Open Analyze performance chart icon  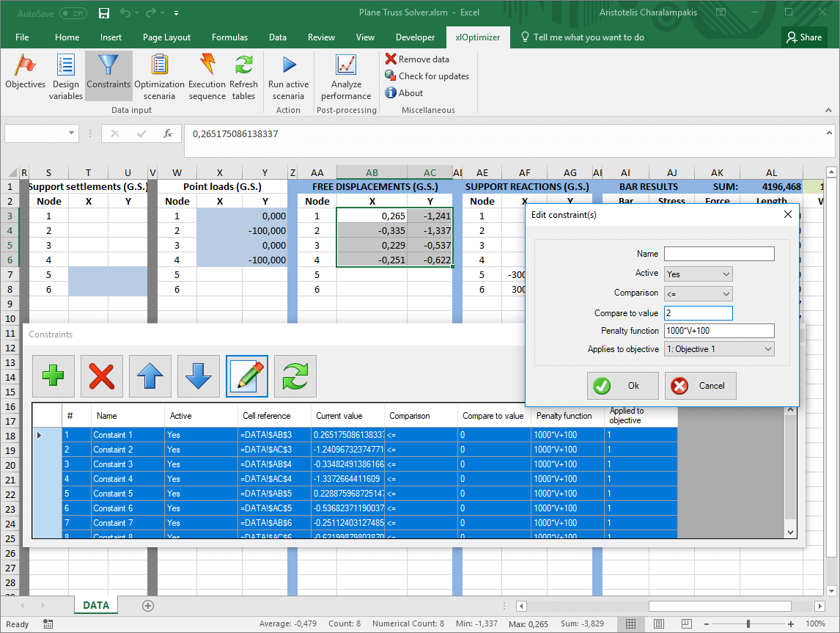(x=346, y=66)
